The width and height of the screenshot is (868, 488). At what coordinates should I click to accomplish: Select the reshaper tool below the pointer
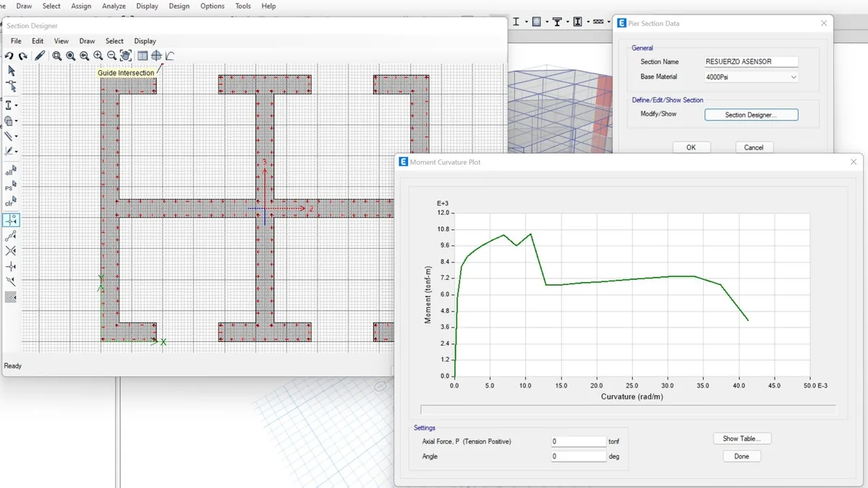click(x=11, y=86)
